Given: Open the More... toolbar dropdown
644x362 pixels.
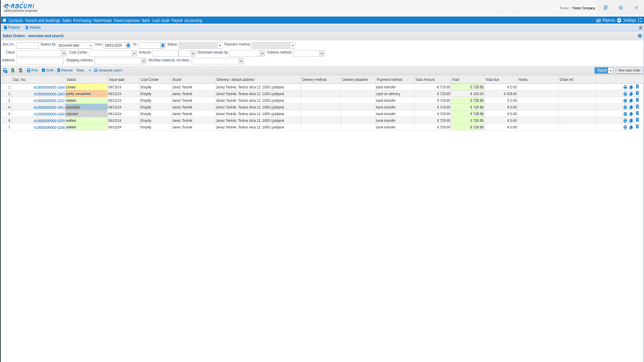Looking at the screenshot, I should [x=83, y=71].
